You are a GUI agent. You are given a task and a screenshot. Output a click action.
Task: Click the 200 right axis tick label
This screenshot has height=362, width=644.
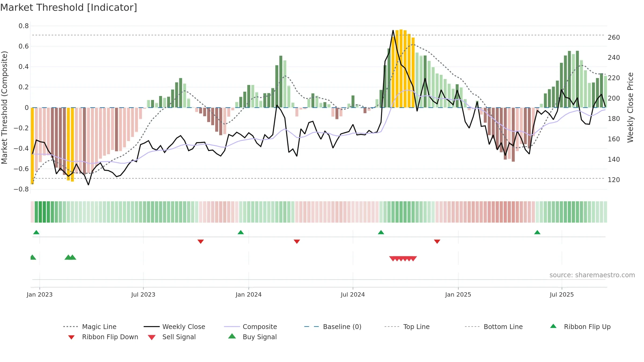[x=614, y=98]
